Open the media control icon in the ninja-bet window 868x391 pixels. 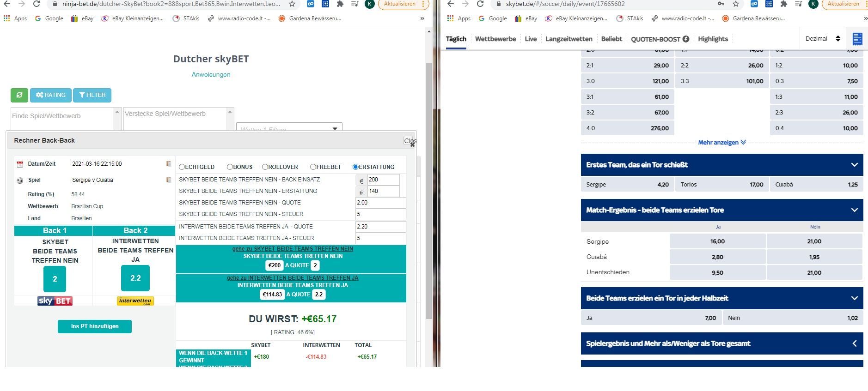pyautogui.click(x=355, y=4)
